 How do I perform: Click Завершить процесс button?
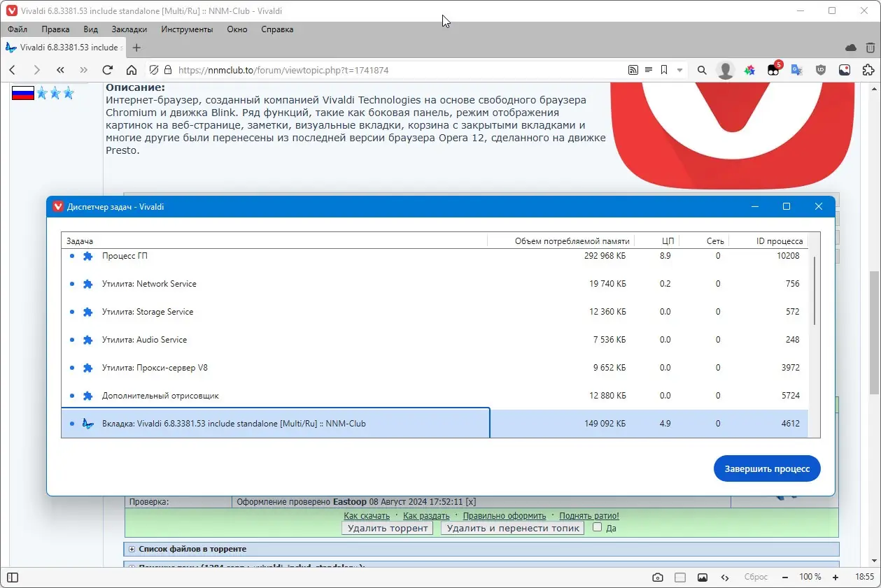pos(767,468)
